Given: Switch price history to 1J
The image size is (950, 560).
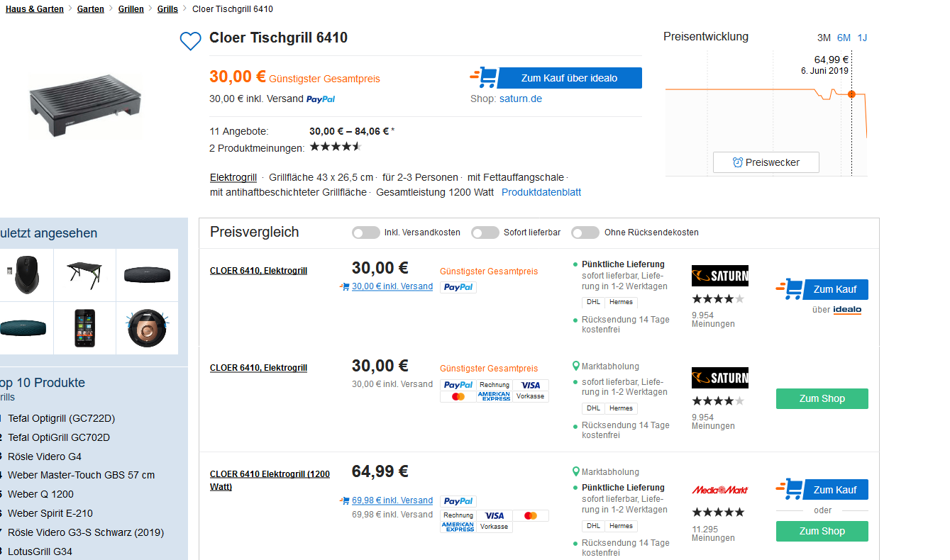Looking at the screenshot, I should (x=862, y=38).
